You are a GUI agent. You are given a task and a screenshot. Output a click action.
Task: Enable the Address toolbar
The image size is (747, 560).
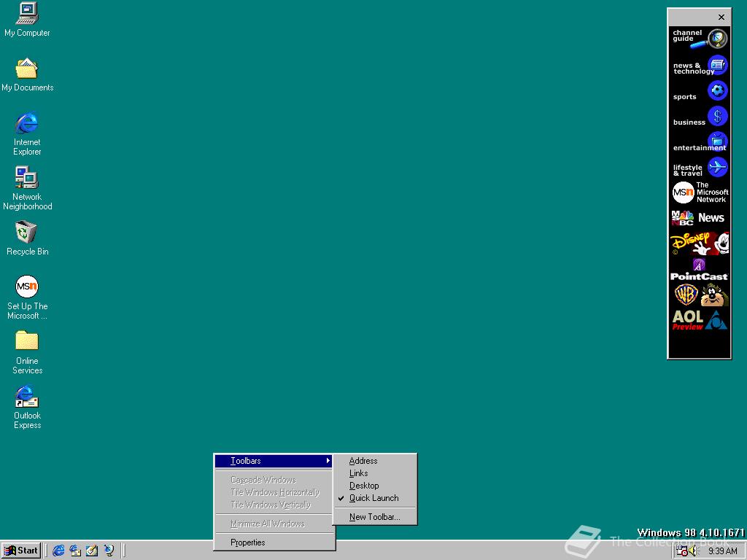coord(374,461)
